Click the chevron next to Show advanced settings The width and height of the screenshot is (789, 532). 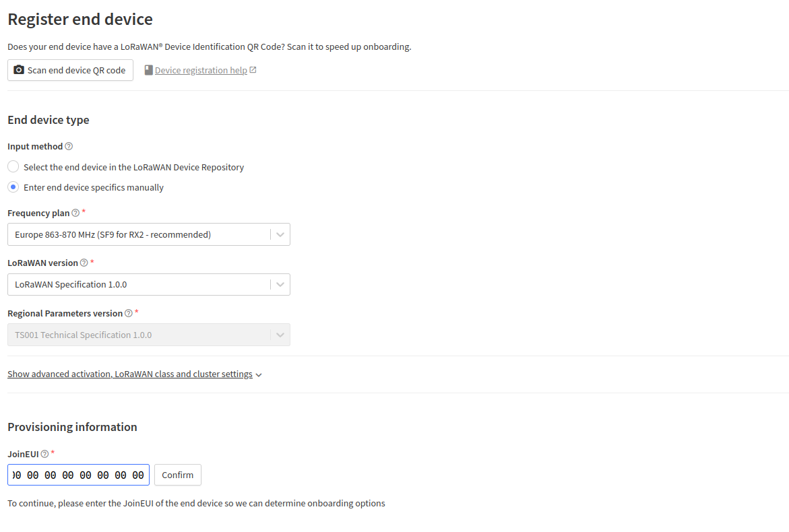[259, 375]
